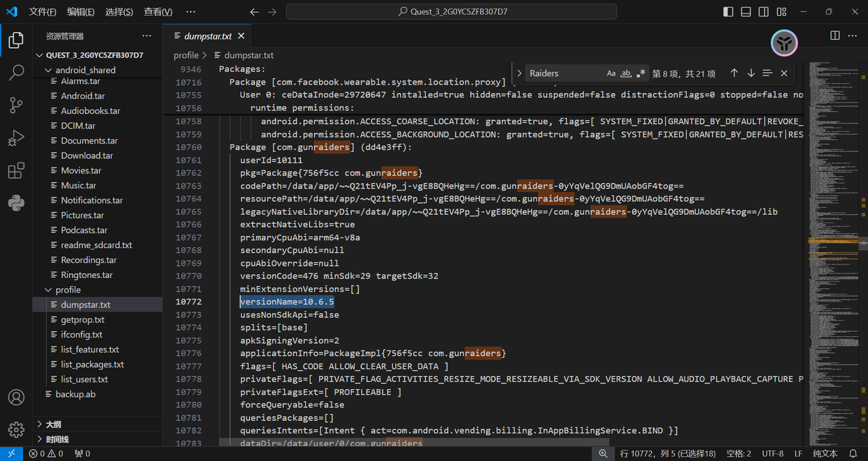Viewport: 868px width, 461px height.
Task: Open notifications bell in status bar
Action: (853, 454)
